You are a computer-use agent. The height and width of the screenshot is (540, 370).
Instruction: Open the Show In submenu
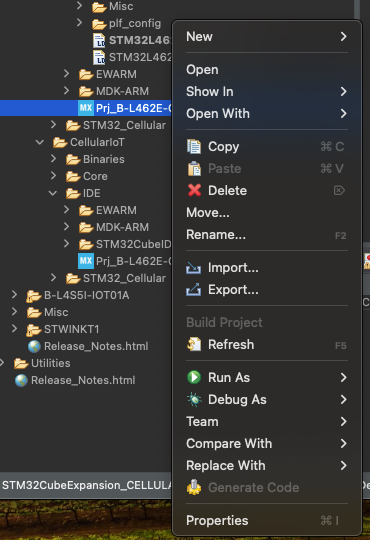point(267,92)
